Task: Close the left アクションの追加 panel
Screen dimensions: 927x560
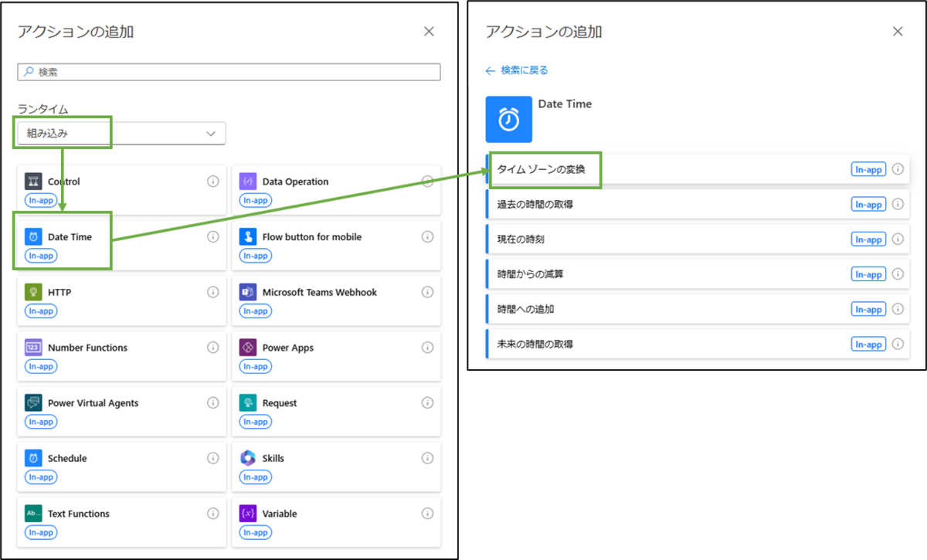Action: (430, 32)
